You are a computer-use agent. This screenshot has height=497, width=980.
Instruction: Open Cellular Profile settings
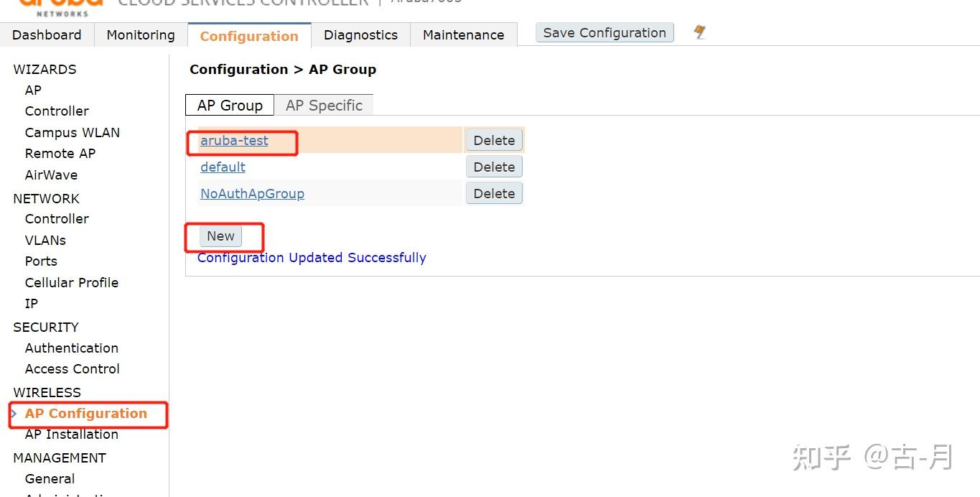[x=72, y=283]
